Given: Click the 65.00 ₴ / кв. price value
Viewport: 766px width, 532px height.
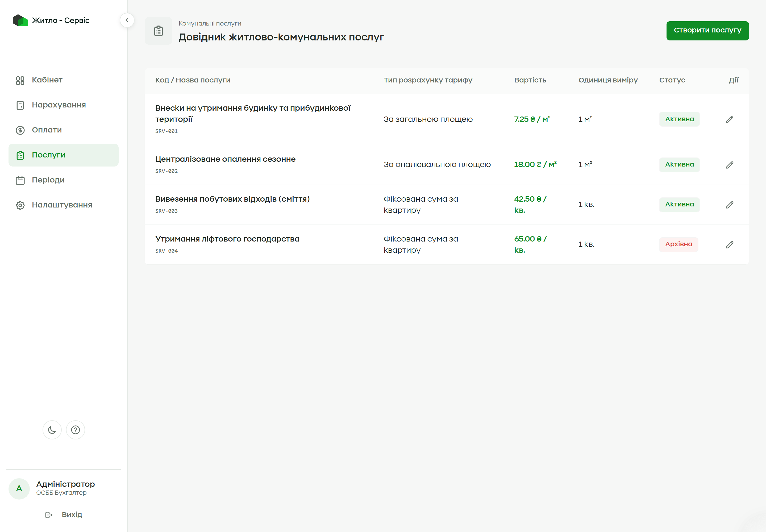Looking at the screenshot, I should 530,245.
